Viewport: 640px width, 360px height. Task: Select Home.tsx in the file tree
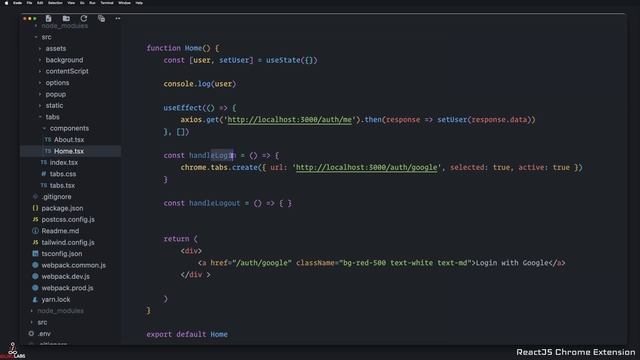coord(69,151)
